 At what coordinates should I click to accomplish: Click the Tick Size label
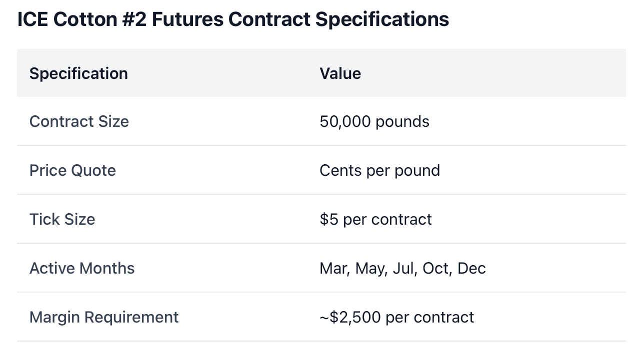62,219
